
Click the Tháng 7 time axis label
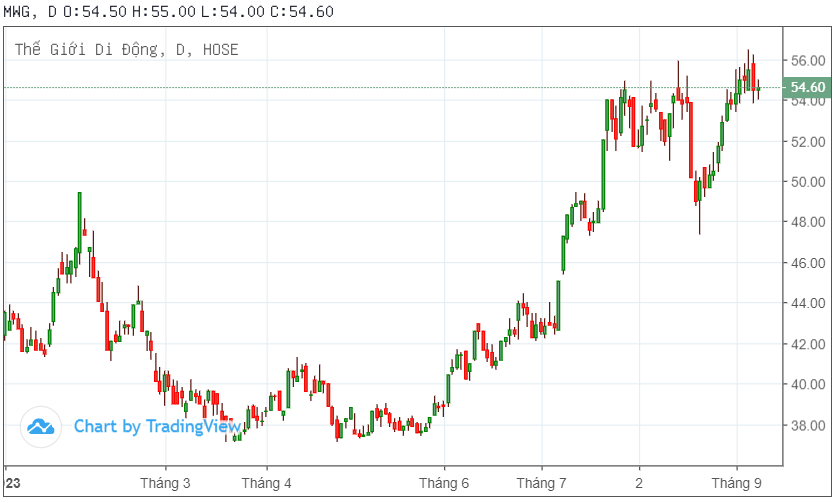pyautogui.click(x=541, y=483)
